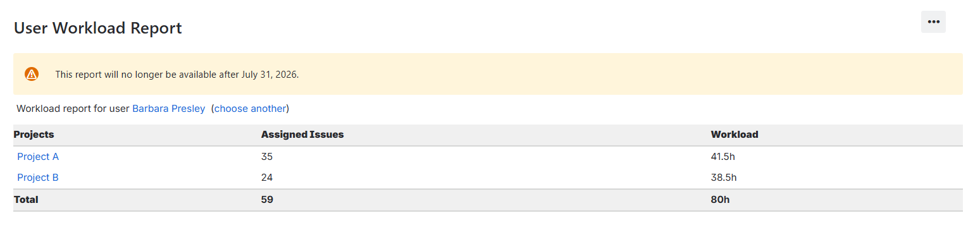Click the orange warning triangle icon
Image resolution: width=980 pixels, height=232 pixels.
click(x=32, y=74)
